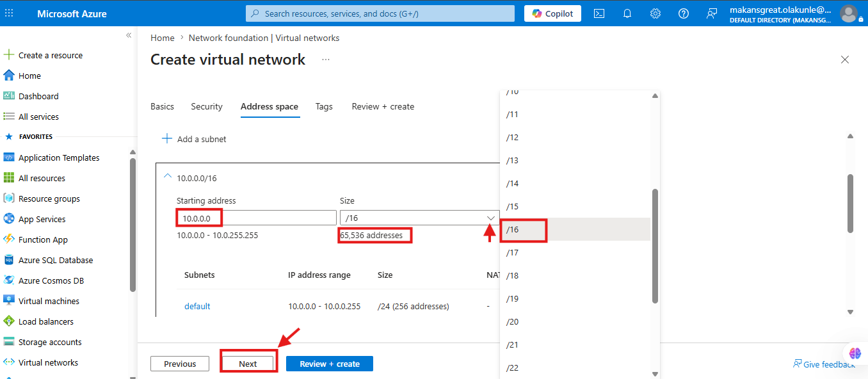Viewport: 868px width, 379px height.
Task: Open Virtual machines in the sidebar
Action: (49, 301)
